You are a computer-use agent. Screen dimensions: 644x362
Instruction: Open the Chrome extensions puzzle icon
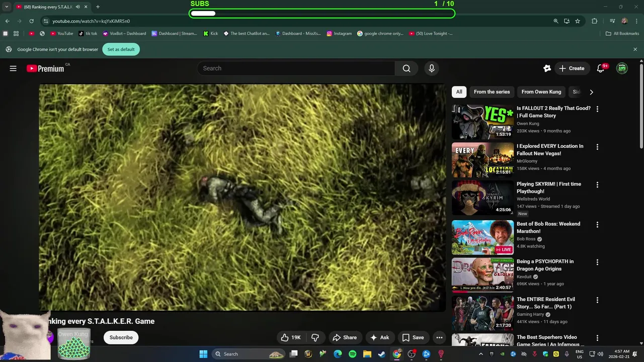[594, 21]
